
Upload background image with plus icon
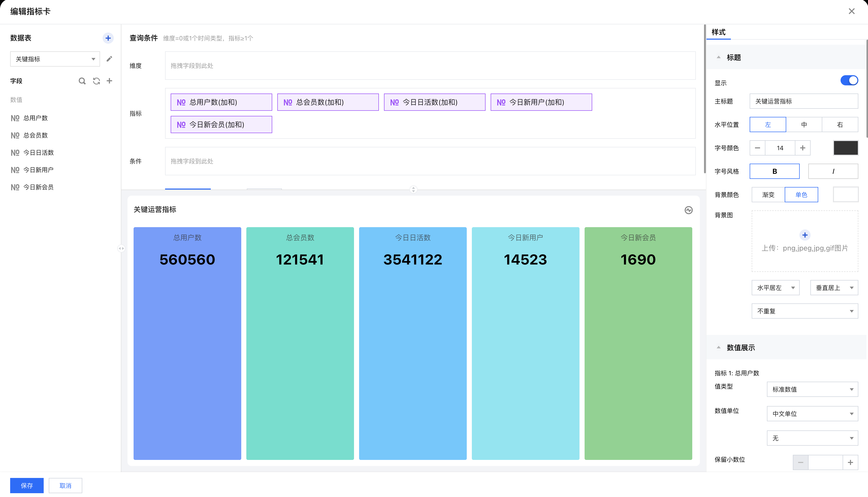coord(805,235)
